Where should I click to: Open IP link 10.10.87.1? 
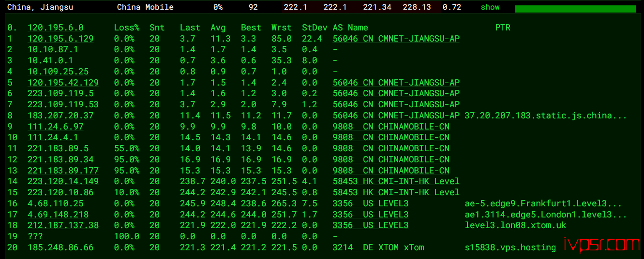pos(53,49)
